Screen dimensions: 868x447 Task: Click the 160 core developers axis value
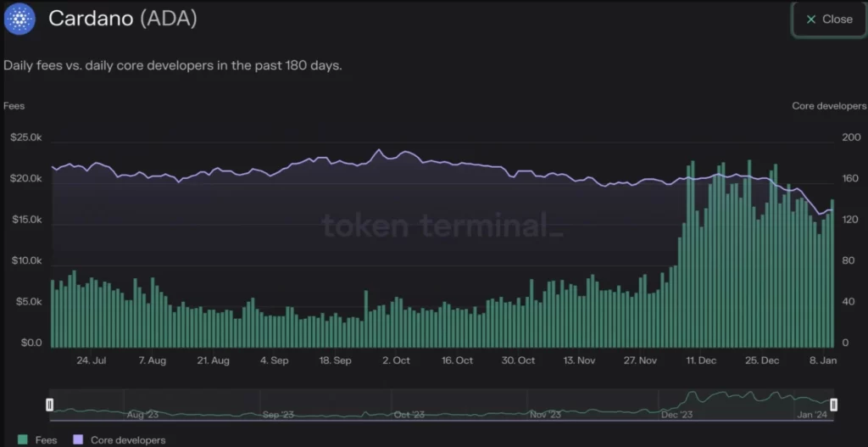click(850, 179)
